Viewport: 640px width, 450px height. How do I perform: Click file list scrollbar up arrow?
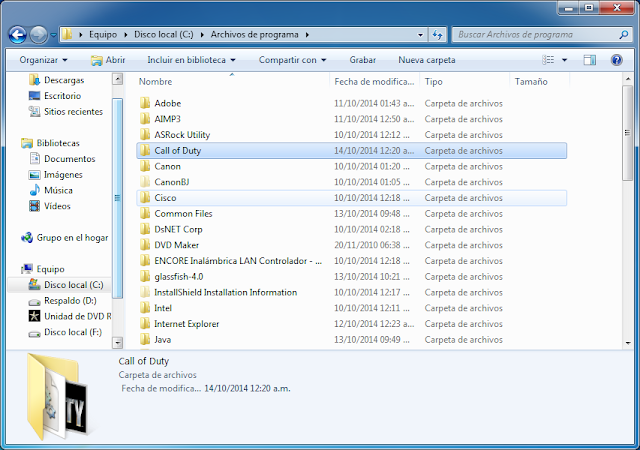coord(628,79)
